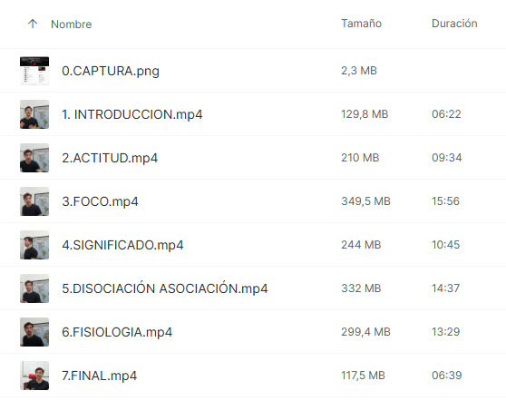Image resolution: width=506 pixels, height=420 pixels.
Task: Click thumbnail of 5.DISOCIACIÓN ASOCIACIÓN.mp4
Action: [34, 288]
